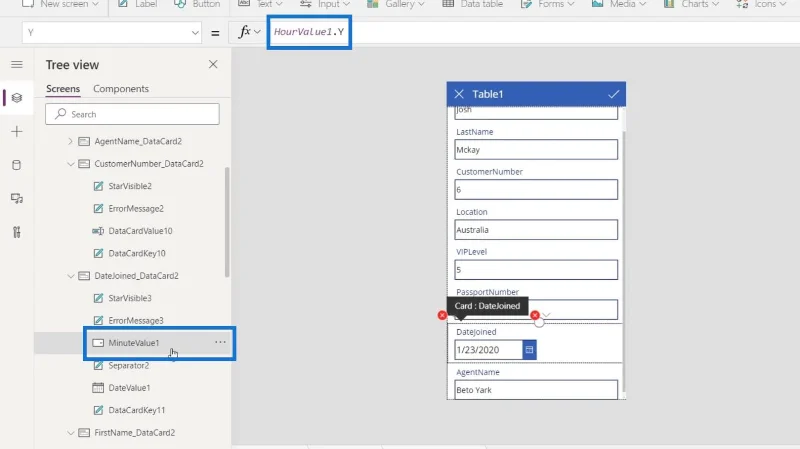
Task: Open the Input menu in toolbar
Action: [x=325, y=4]
